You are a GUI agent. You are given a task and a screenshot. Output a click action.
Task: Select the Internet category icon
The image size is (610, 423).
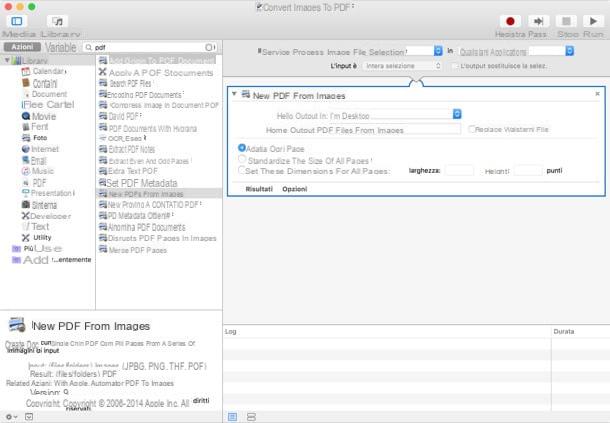pos(26,149)
